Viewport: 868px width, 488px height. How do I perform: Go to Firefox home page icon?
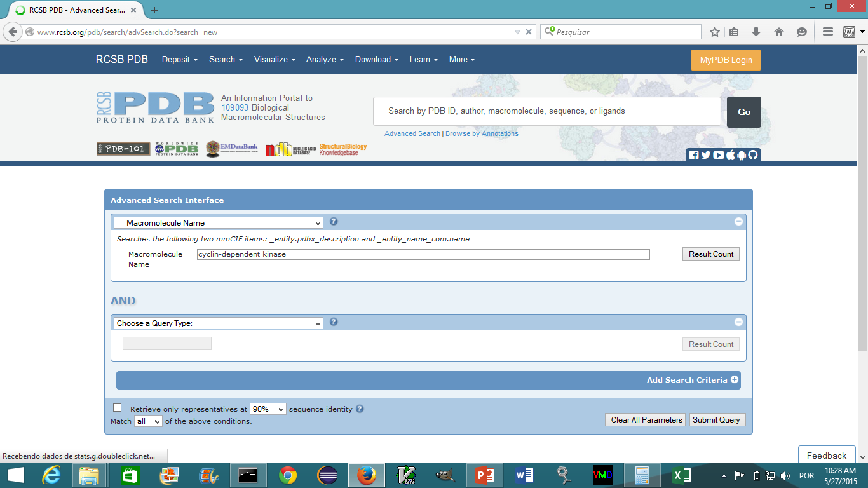click(x=779, y=32)
